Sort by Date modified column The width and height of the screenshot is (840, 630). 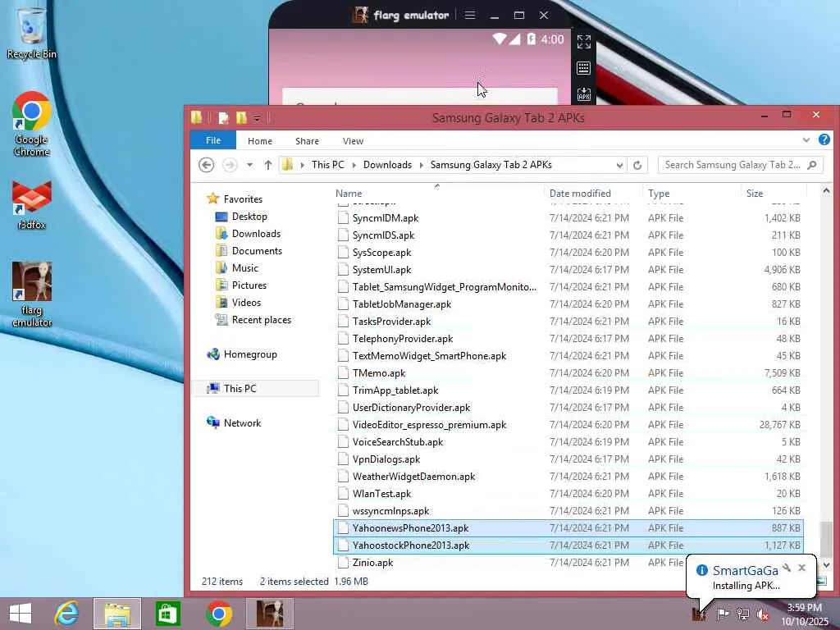coord(592,194)
